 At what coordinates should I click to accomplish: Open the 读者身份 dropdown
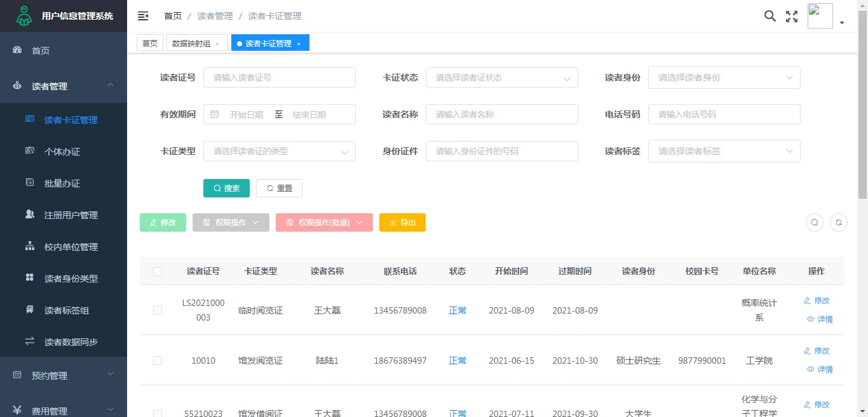724,77
